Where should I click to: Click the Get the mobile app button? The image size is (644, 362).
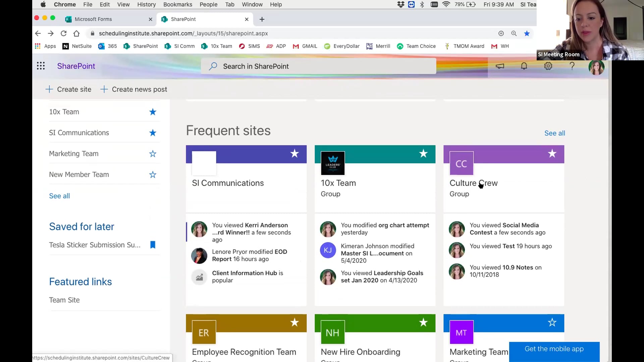(554, 349)
